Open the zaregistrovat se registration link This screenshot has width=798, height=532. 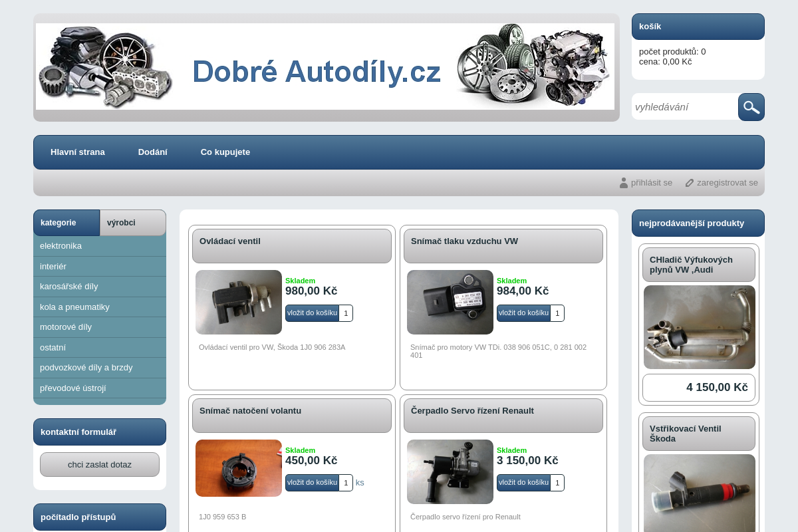[x=728, y=183]
